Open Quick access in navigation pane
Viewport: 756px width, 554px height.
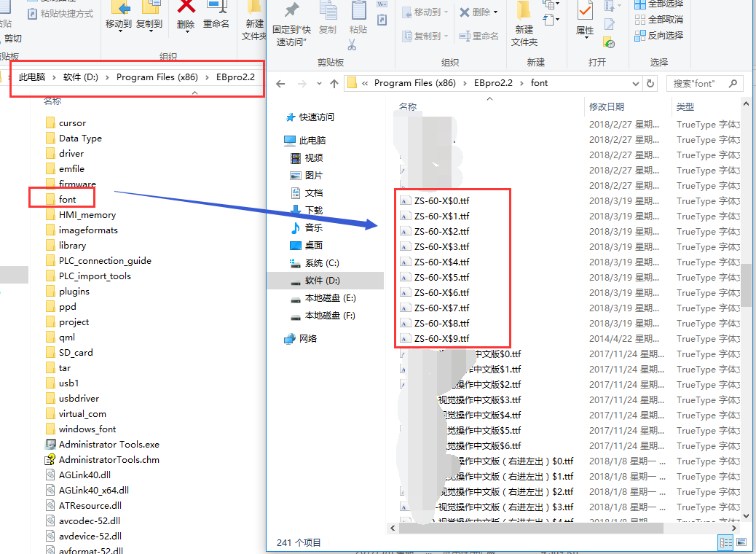click(316, 117)
